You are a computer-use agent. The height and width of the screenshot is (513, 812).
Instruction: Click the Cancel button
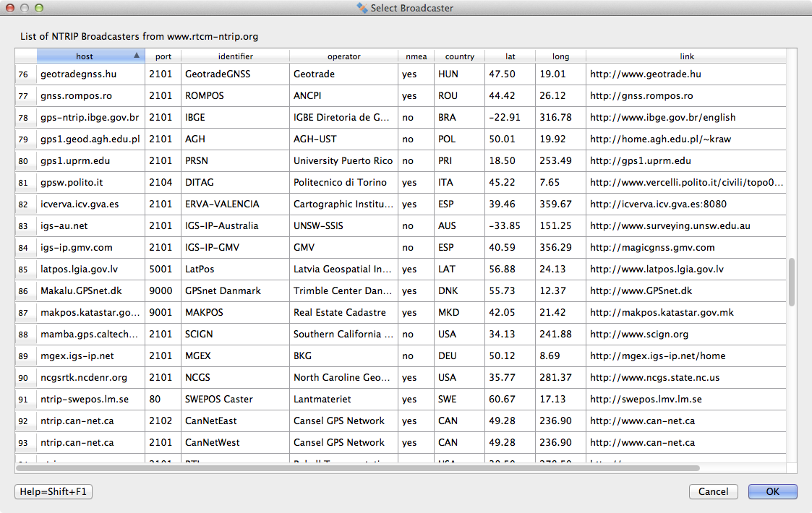click(x=713, y=491)
